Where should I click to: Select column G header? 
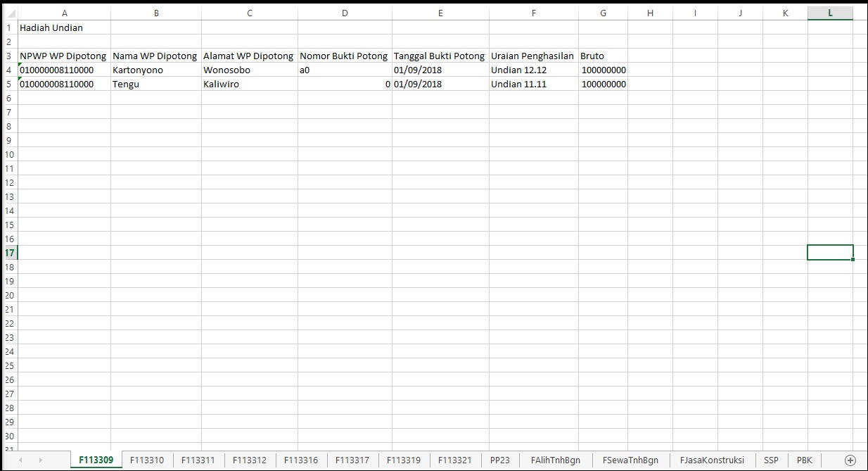point(603,13)
